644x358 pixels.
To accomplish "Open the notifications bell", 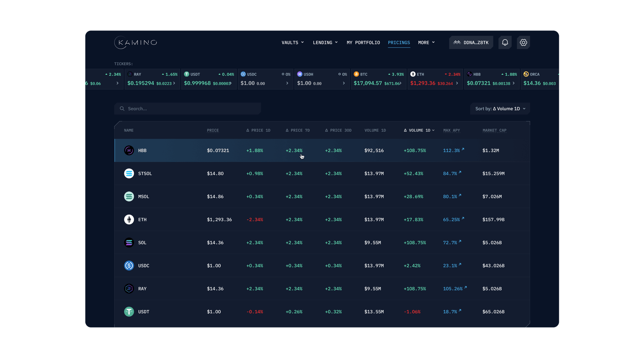I will point(505,43).
